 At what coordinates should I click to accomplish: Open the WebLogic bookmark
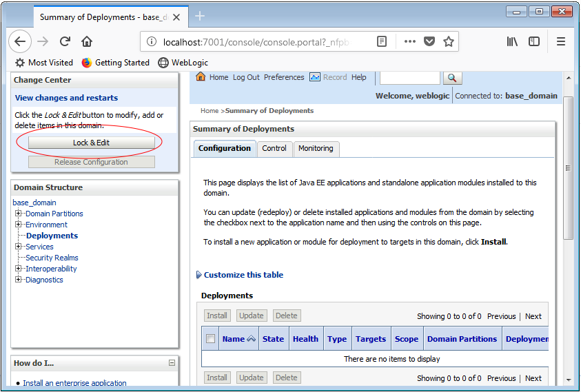(183, 63)
